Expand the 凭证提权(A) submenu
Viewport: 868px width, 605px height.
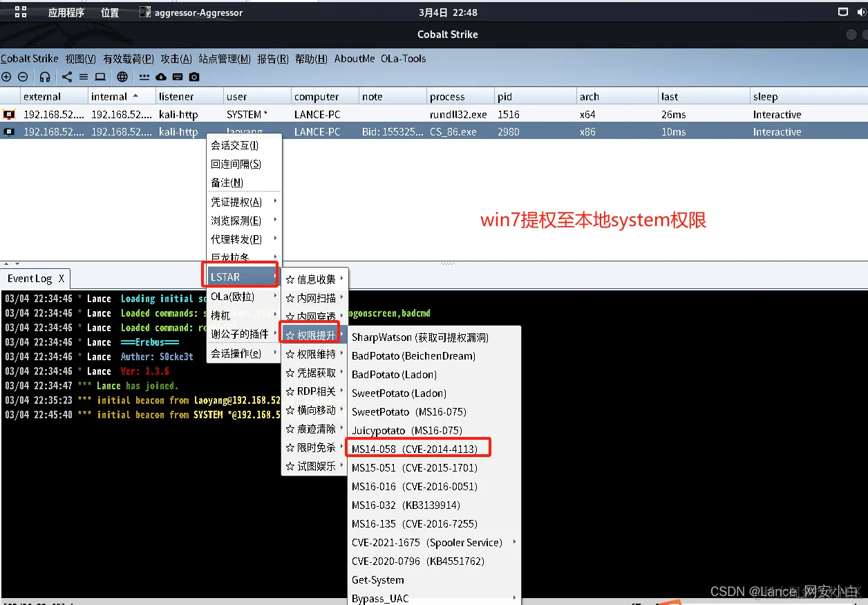pos(245,202)
